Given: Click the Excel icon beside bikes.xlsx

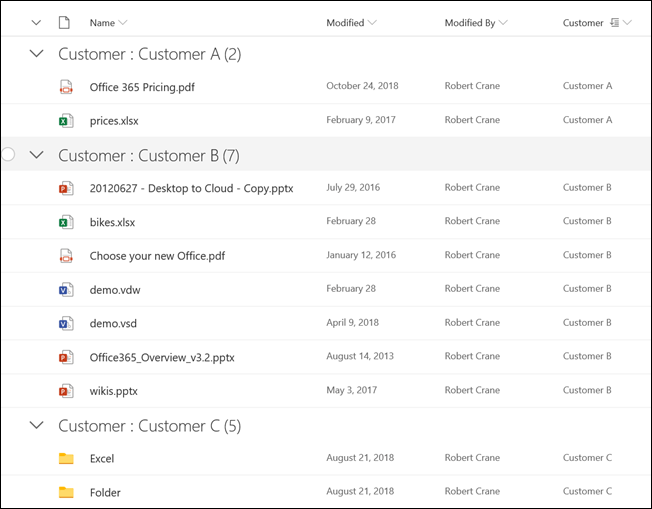Looking at the screenshot, I should pos(66,222).
